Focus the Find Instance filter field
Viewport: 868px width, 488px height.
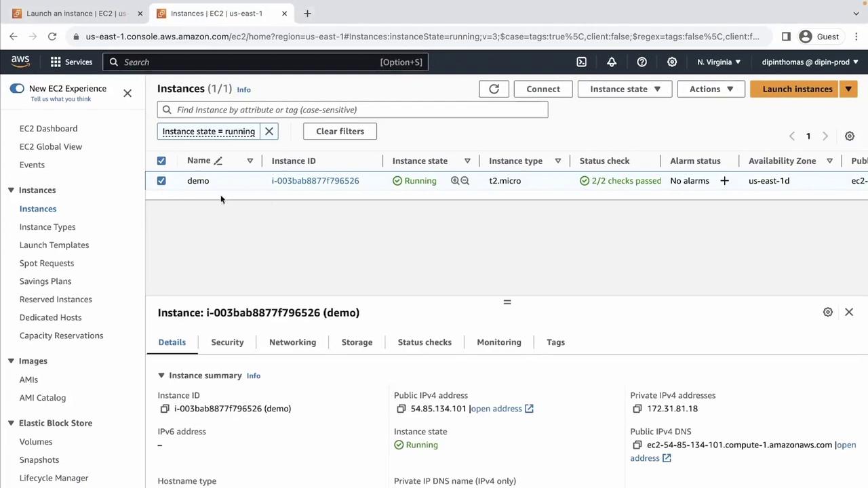click(353, 110)
